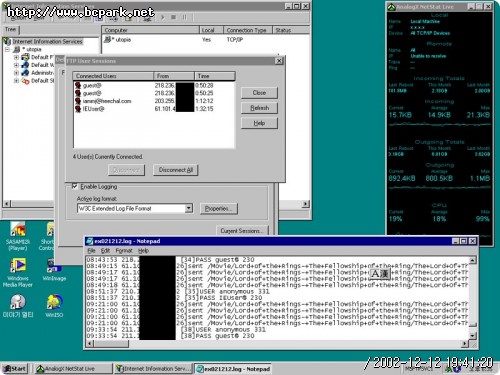
Task: Expand the Administration site node
Action: click(16, 73)
